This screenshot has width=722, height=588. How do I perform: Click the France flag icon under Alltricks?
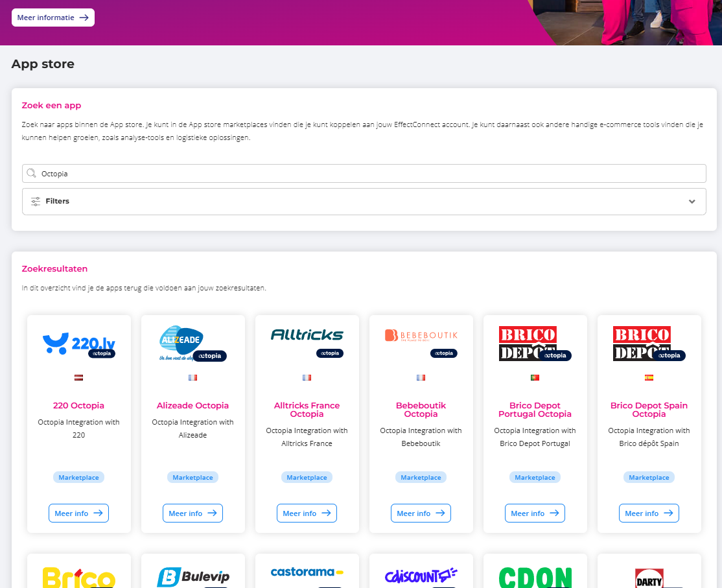(x=307, y=377)
